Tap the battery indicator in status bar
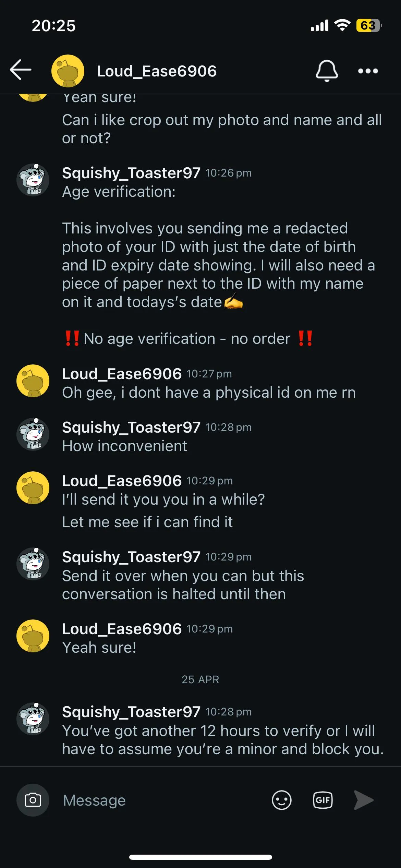The height and width of the screenshot is (868, 401). coord(368,25)
